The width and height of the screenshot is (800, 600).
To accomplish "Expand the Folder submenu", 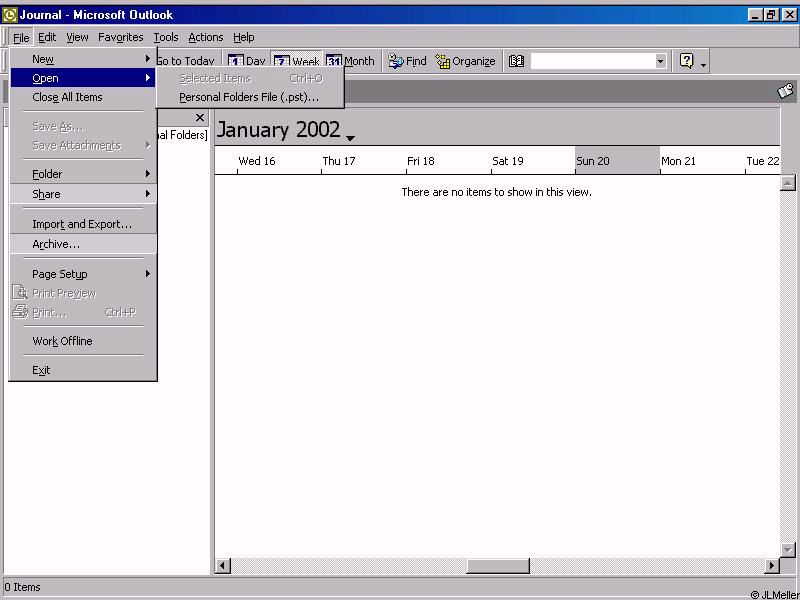I will 83,174.
